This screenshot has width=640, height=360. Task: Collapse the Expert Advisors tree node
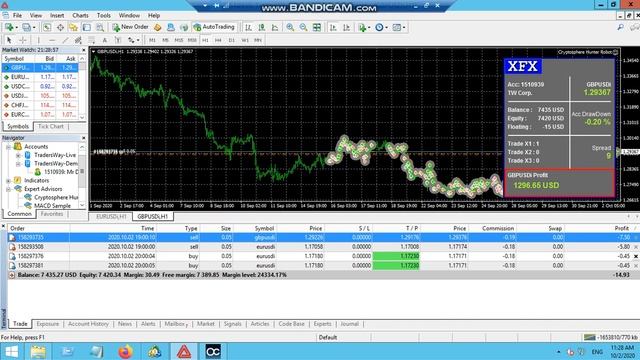[x=8, y=189]
